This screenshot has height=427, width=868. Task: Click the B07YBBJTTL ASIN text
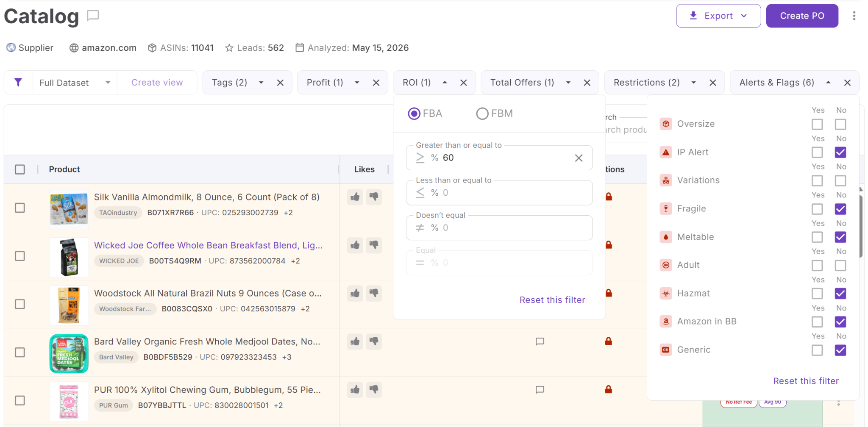(x=162, y=405)
